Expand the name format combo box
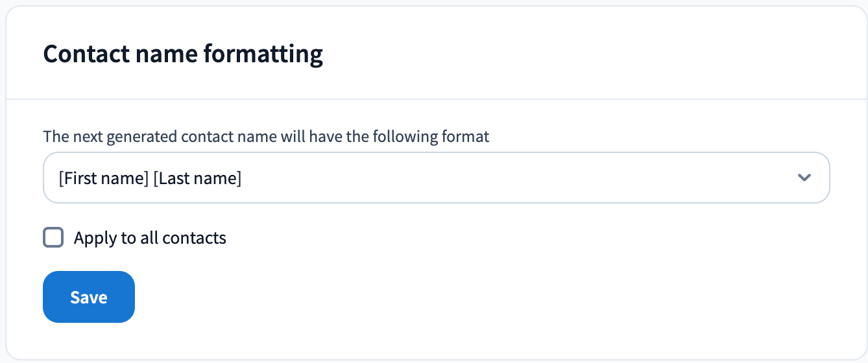Screen dimensions: 868x363 point(436,178)
